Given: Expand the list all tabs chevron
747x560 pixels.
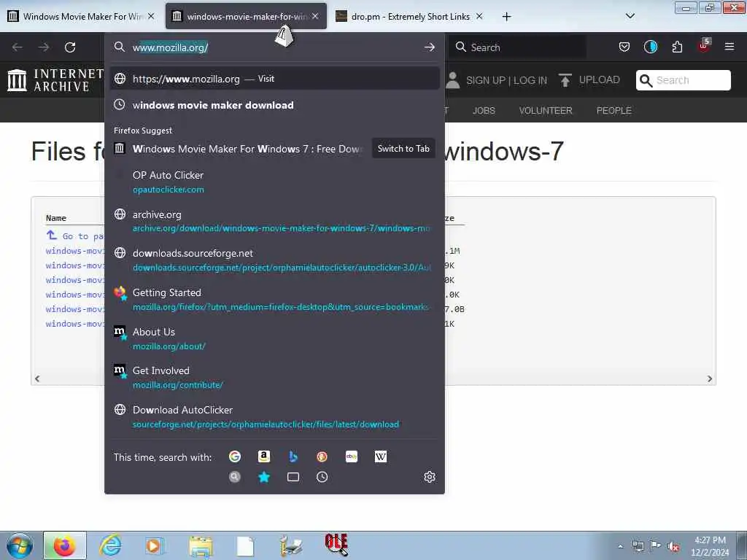Looking at the screenshot, I should 630,16.
